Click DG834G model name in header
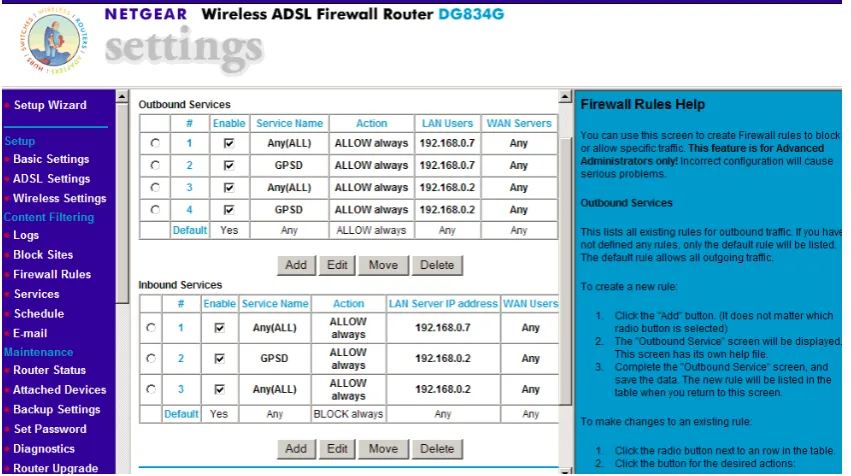851x476 pixels. click(471, 14)
